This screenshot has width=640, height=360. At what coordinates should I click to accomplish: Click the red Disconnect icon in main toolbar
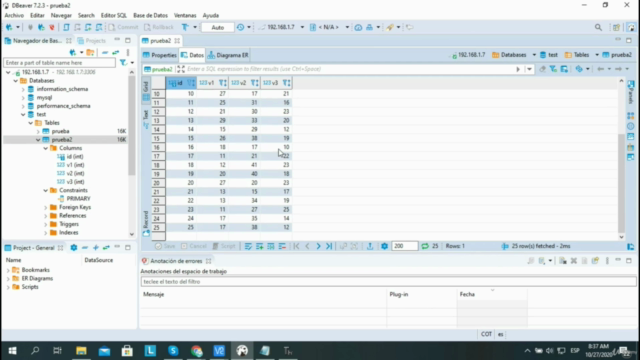click(x=52, y=27)
